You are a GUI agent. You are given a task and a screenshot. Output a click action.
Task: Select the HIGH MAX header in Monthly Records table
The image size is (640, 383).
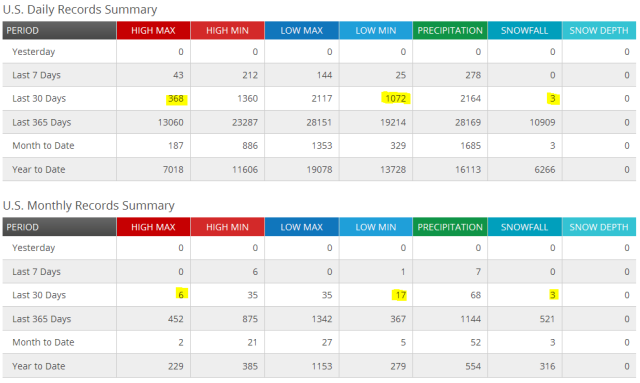click(153, 227)
